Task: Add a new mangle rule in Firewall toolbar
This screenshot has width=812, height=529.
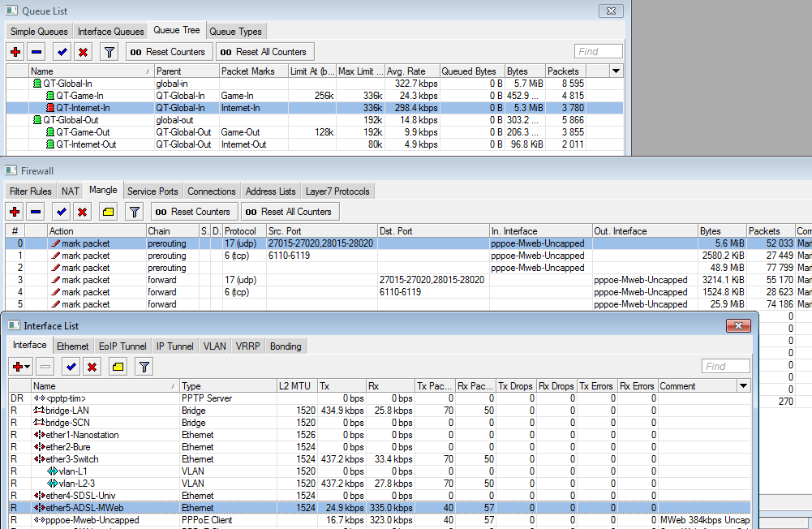Action: pyautogui.click(x=15, y=212)
